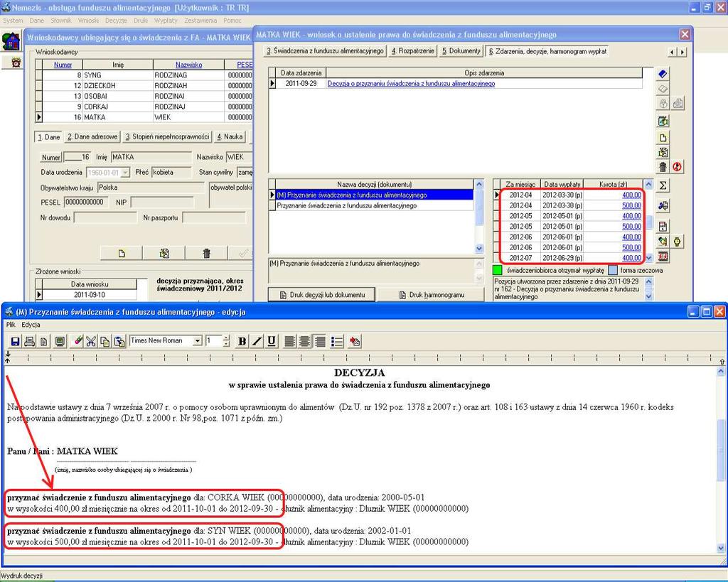Insert a bullet list in the editor
728x582 pixels.
coord(337,342)
